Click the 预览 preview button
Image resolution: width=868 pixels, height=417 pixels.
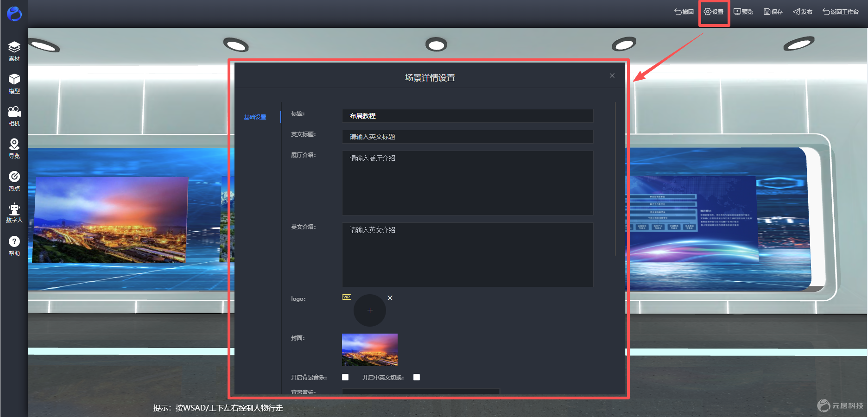(x=743, y=12)
